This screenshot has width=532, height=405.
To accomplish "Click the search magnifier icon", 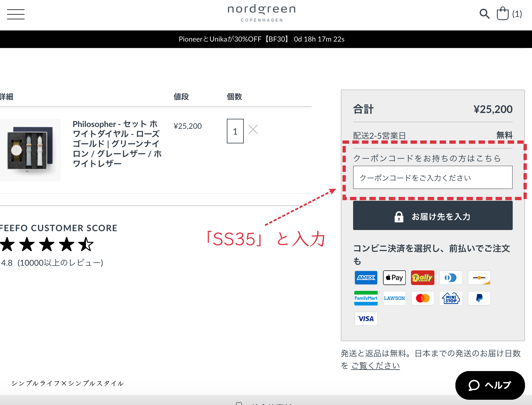I will point(484,14).
